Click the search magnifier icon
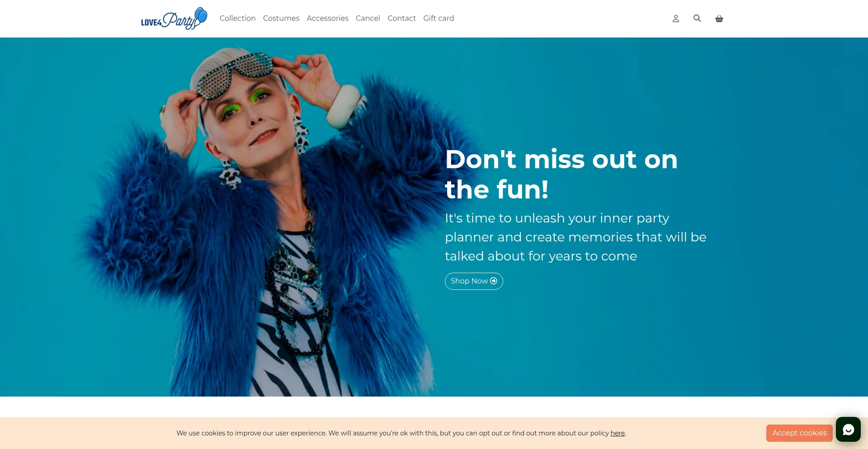The image size is (868, 449). (x=697, y=18)
